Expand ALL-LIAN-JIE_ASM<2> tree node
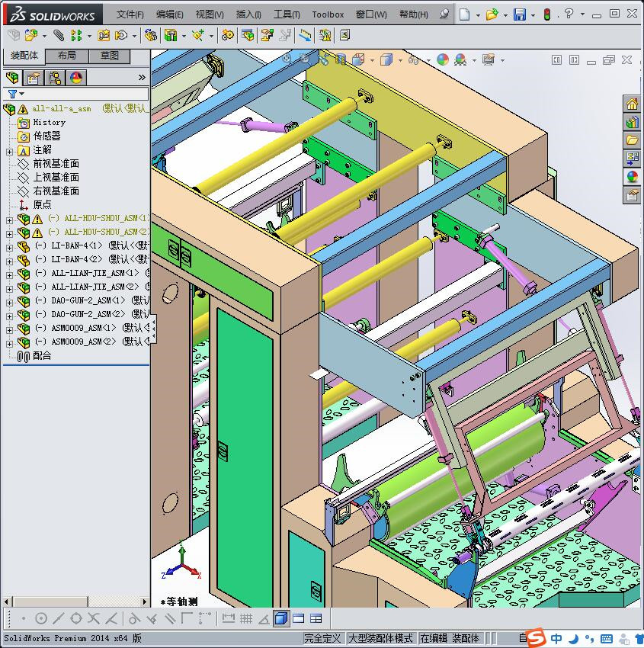This screenshot has width=644, height=648. click(9, 289)
